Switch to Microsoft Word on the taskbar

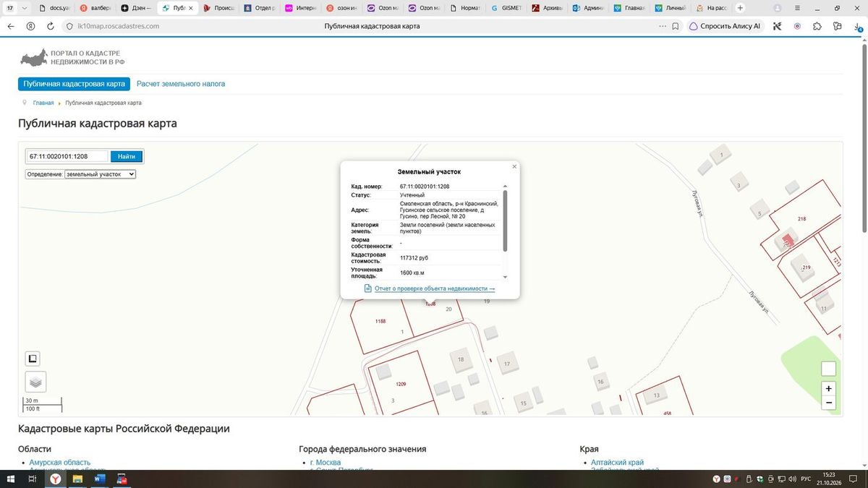pos(100,479)
